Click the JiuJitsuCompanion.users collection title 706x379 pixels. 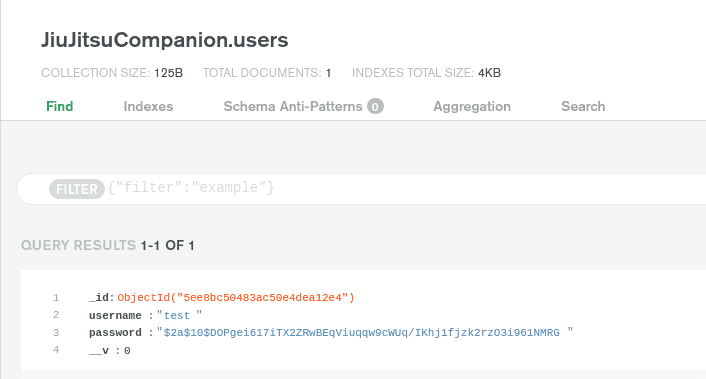coord(165,40)
